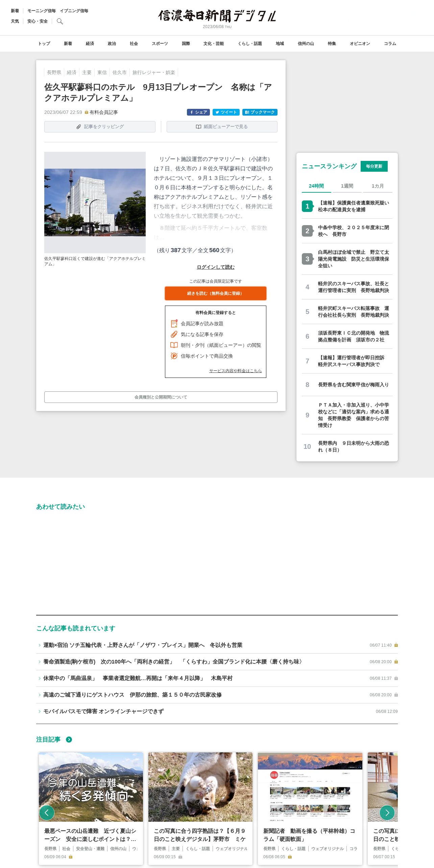Screen dimensions: 434x868
Task: Open ranking article 須坂長野東ＩＣ北の開発地
Action: tap(354, 336)
